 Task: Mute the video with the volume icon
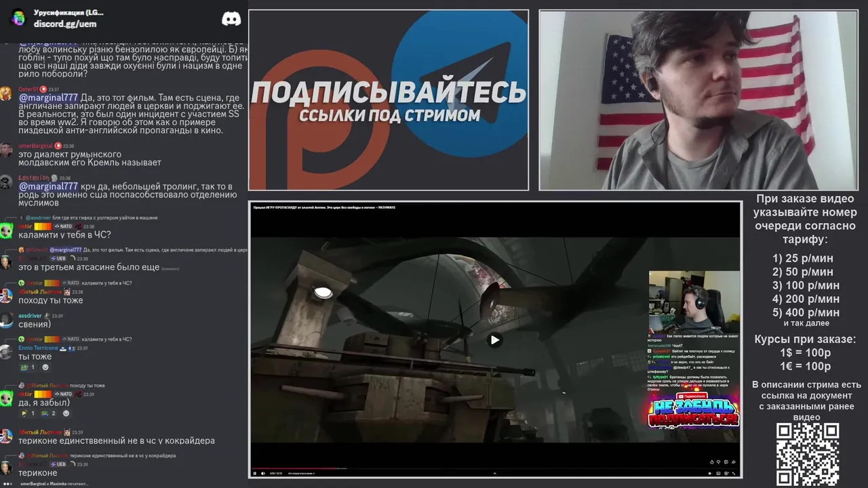tap(263, 473)
